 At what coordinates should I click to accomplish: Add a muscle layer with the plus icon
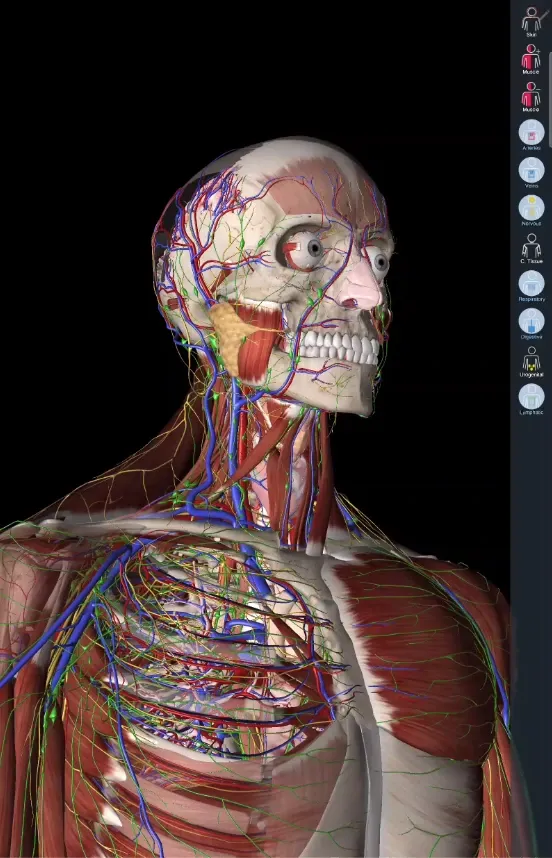pos(531,58)
